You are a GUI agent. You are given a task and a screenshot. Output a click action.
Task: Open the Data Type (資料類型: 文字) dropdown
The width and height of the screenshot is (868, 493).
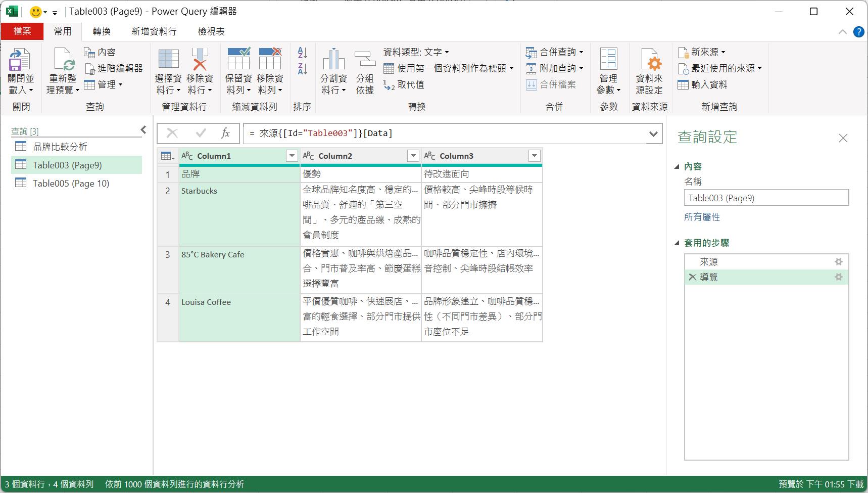point(416,52)
